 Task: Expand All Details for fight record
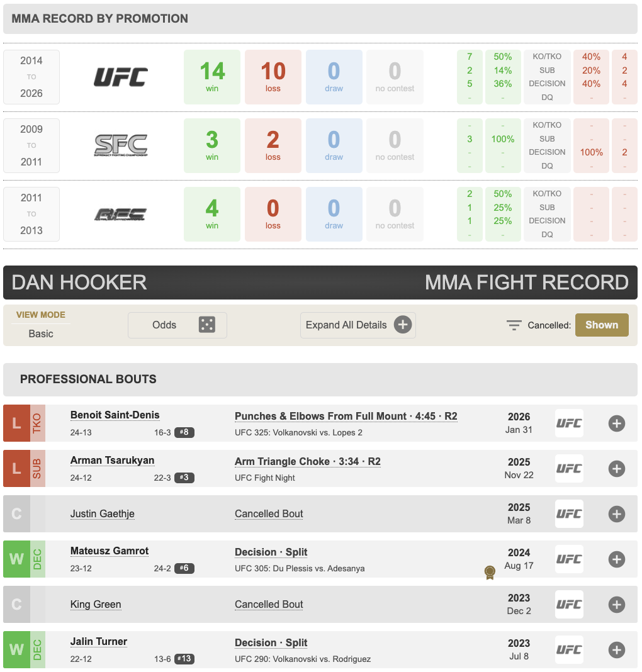click(x=358, y=325)
